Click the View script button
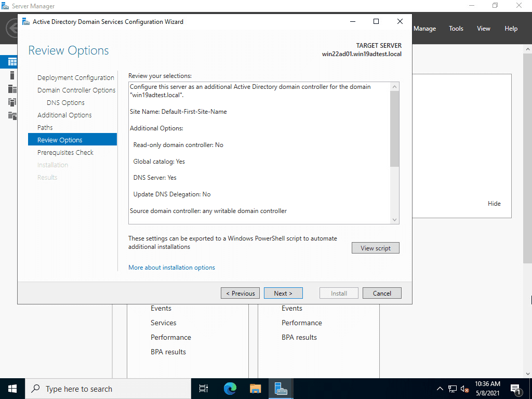 click(375, 248)
